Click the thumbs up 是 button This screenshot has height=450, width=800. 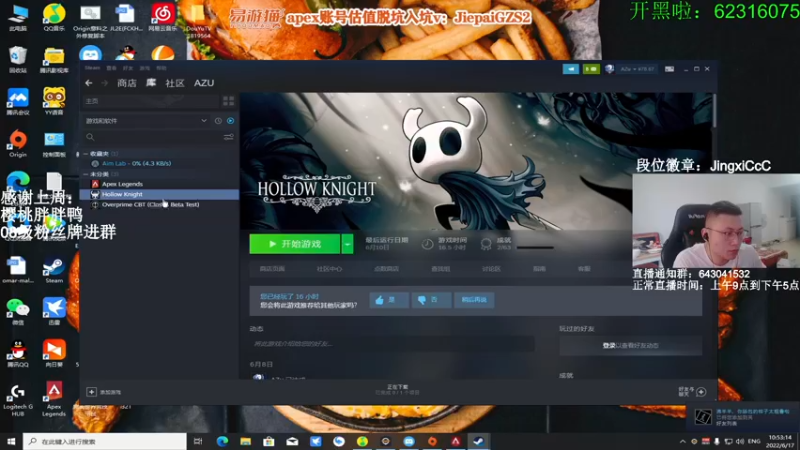tap(389, 300)
